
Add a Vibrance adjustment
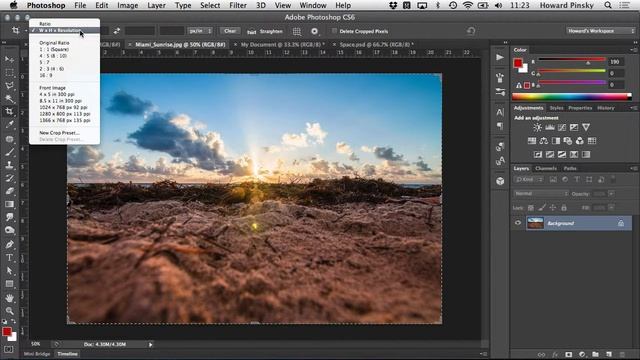click(586, 127)
